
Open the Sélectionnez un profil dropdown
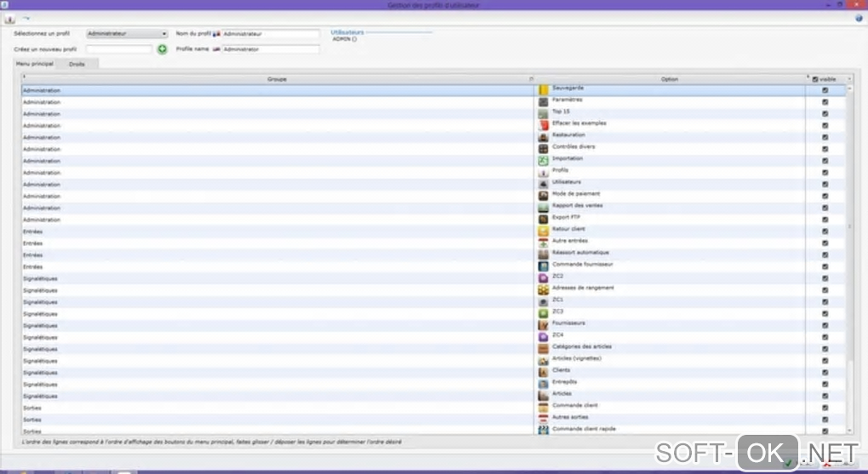tap(127, 34)
